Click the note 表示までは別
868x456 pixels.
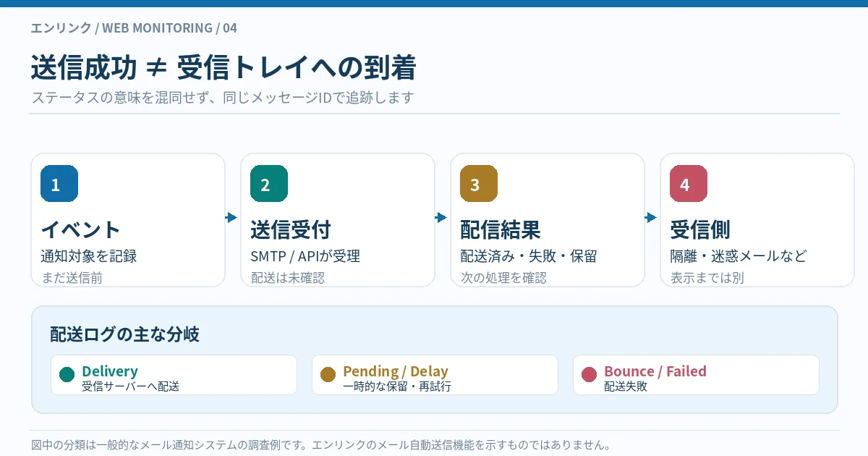point(707,277)
